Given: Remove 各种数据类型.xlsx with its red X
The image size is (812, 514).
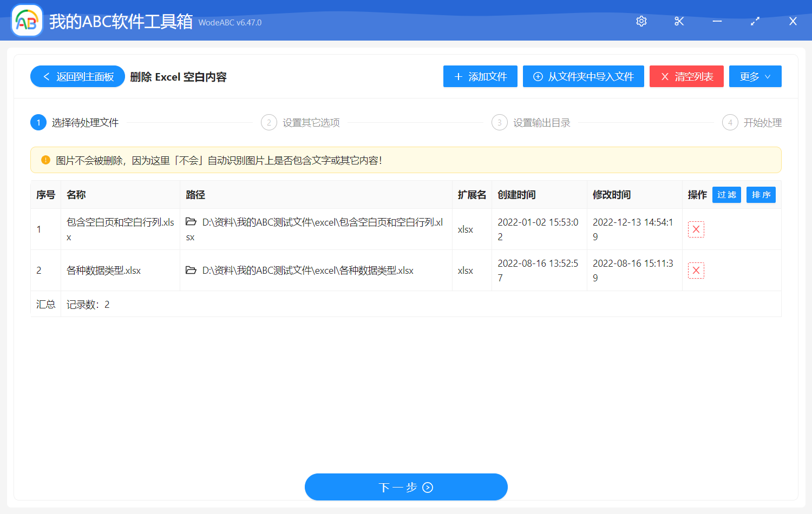Looking at the screenshot, I should click(x=696, y=270).
